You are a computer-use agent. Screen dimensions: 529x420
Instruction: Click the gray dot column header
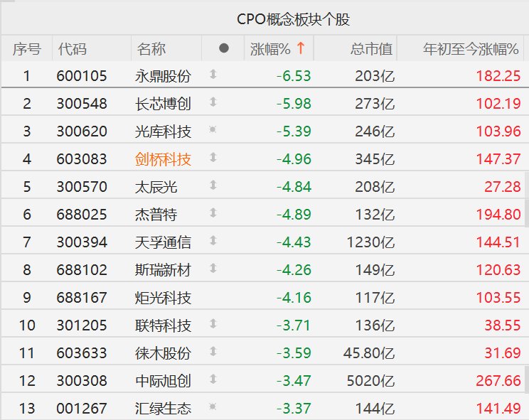coord(224,49)
